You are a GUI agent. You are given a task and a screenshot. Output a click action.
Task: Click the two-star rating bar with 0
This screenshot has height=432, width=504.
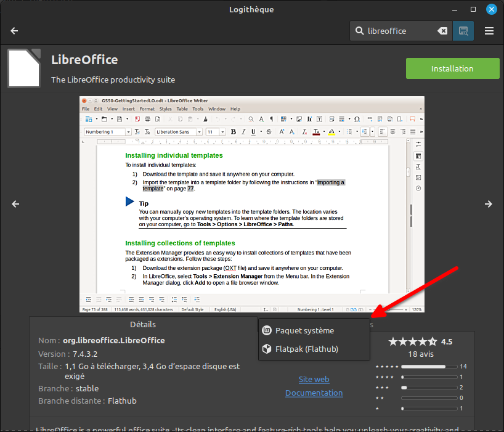tap(429, 398)
